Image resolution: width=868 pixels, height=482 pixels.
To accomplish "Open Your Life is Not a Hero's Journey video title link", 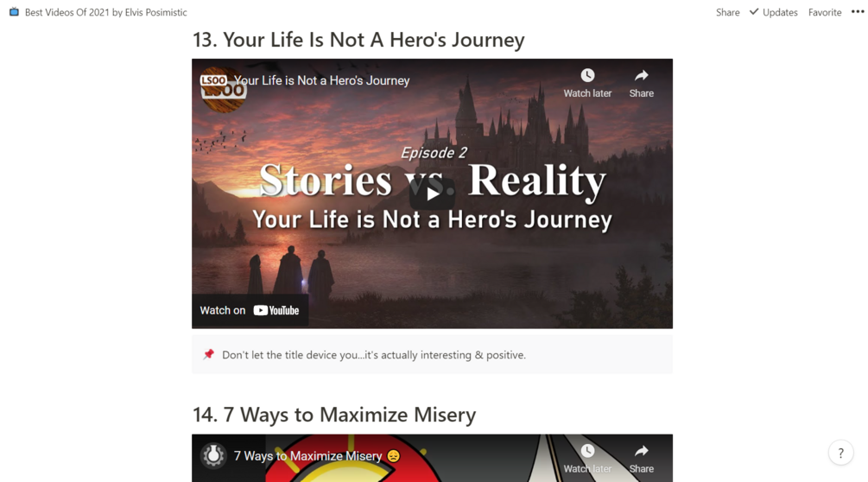I will tap(321, 80).
